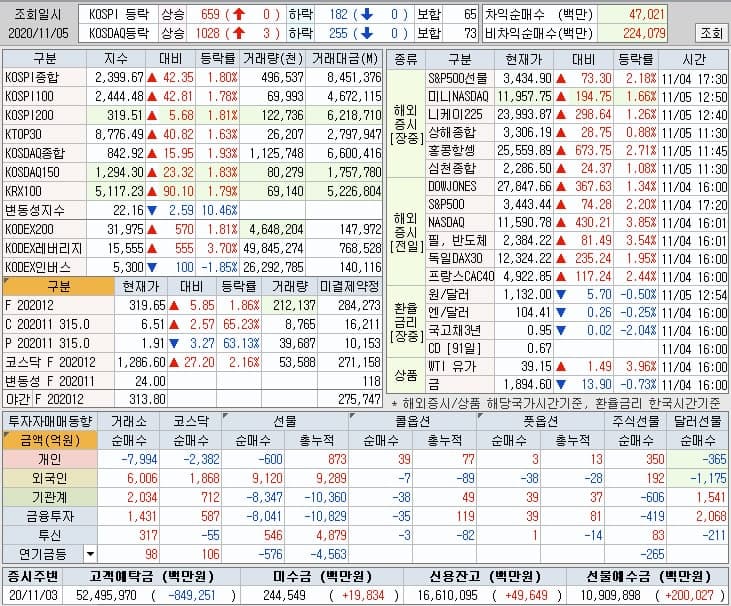This screenshot has width=731, height=606.
Task: Click the 시간 column header
Action: pos(694,59)
